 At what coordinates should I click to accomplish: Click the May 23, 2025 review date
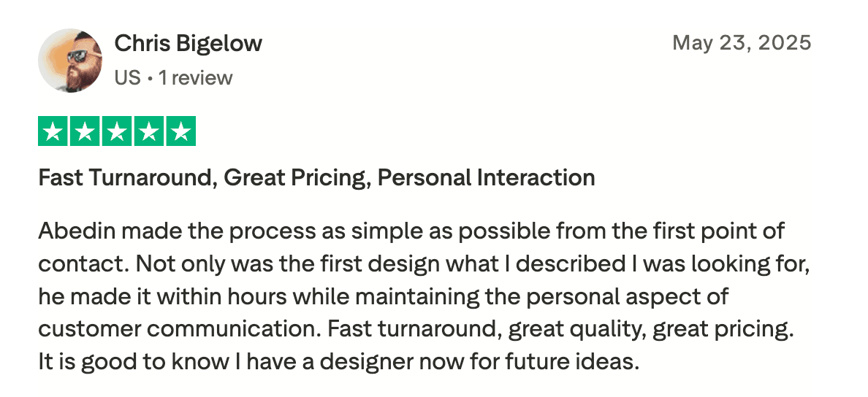click(x=741, y=42)
